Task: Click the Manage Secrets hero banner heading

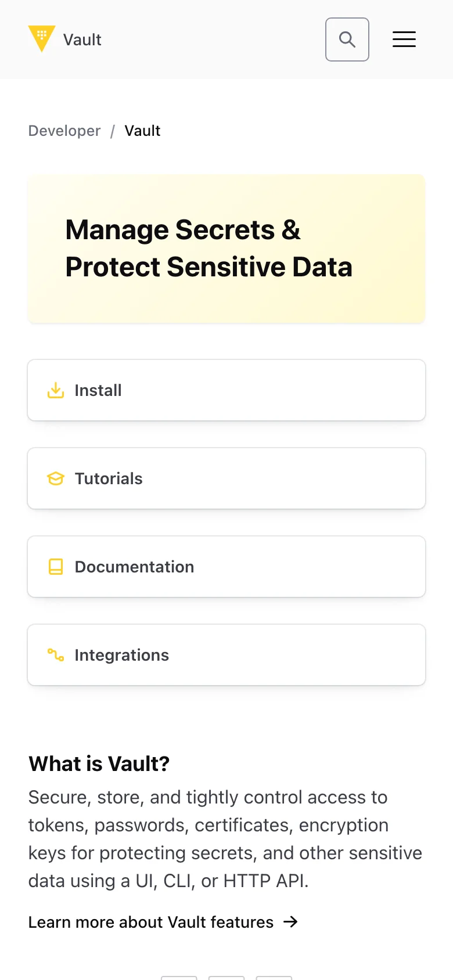Action: point(208,248)
